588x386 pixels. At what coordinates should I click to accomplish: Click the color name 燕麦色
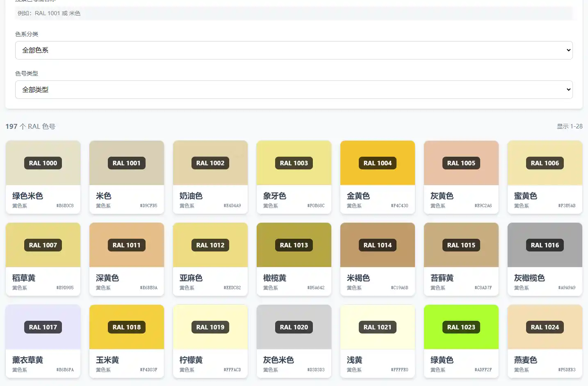tap(526, 360)
